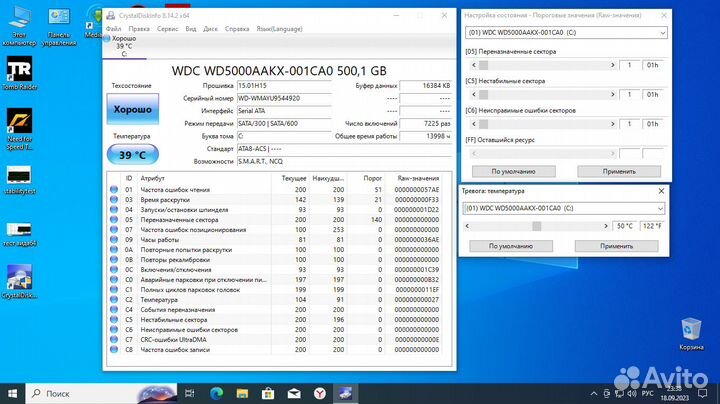The image size is (720, 404).
Task: Click right arrow of the [05] slider
Action: pyautogui.click(x=613, y=65)
